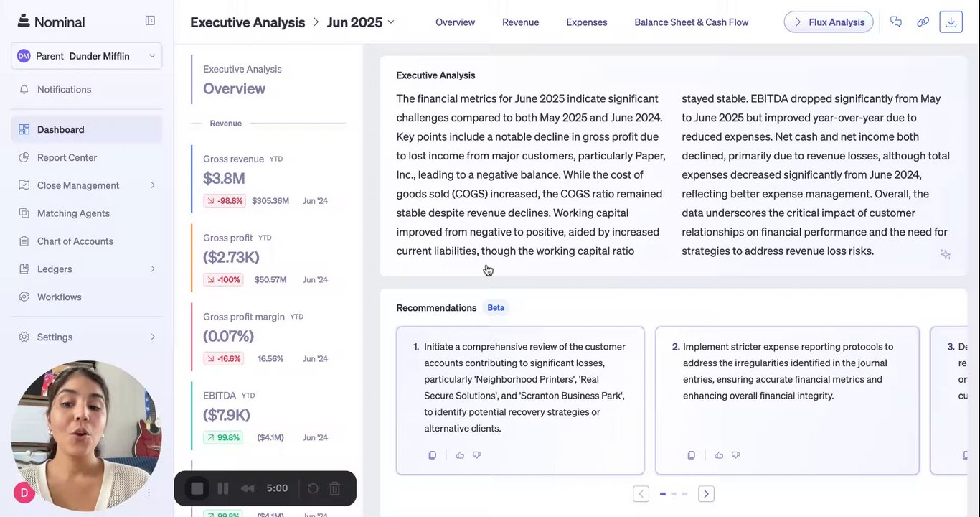Expand Close Management submenu chevron
The width and height of the screenshot is (980, 517).
[152, 185]
